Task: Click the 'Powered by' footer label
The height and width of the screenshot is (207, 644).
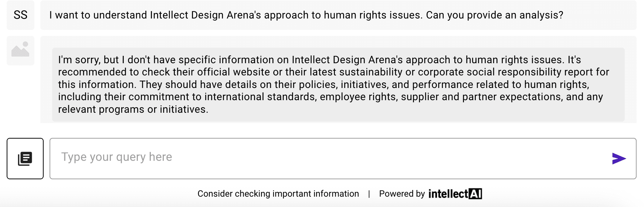Action: click(x=402, y=194)
